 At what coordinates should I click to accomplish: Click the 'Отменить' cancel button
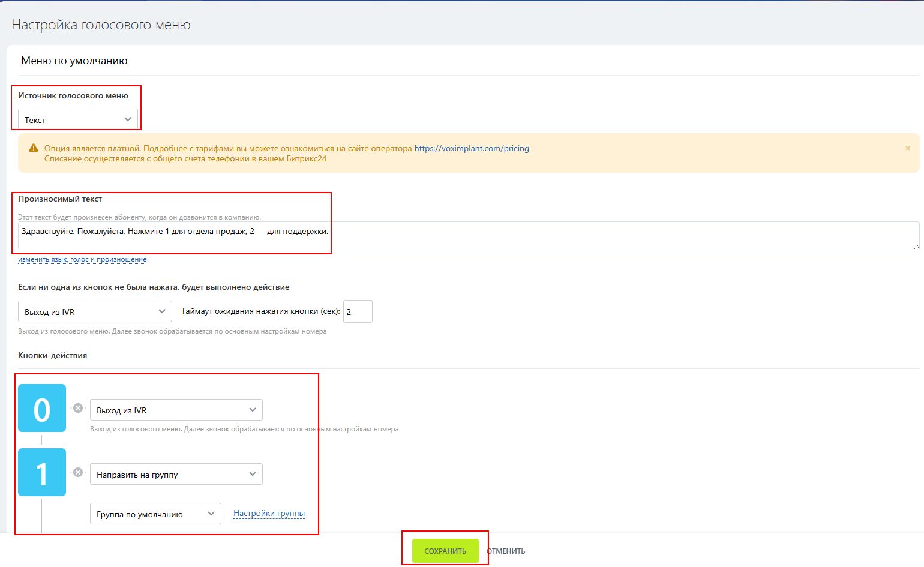point(506,551)
